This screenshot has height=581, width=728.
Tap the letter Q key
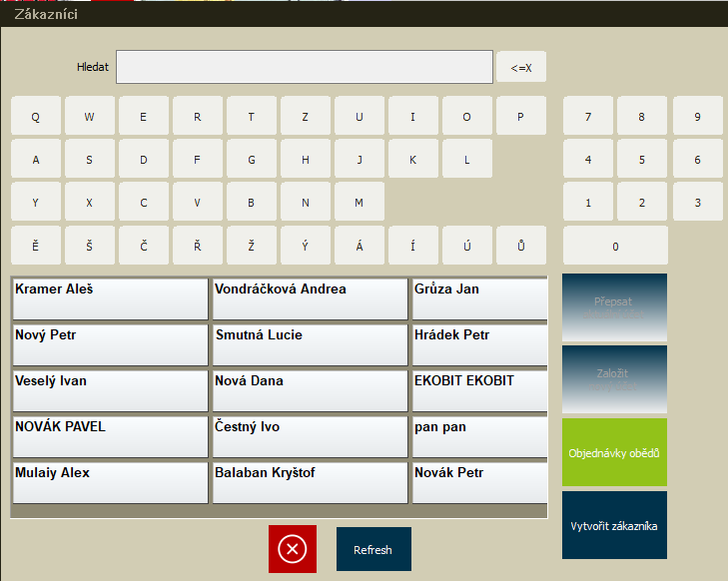(36, 116)
